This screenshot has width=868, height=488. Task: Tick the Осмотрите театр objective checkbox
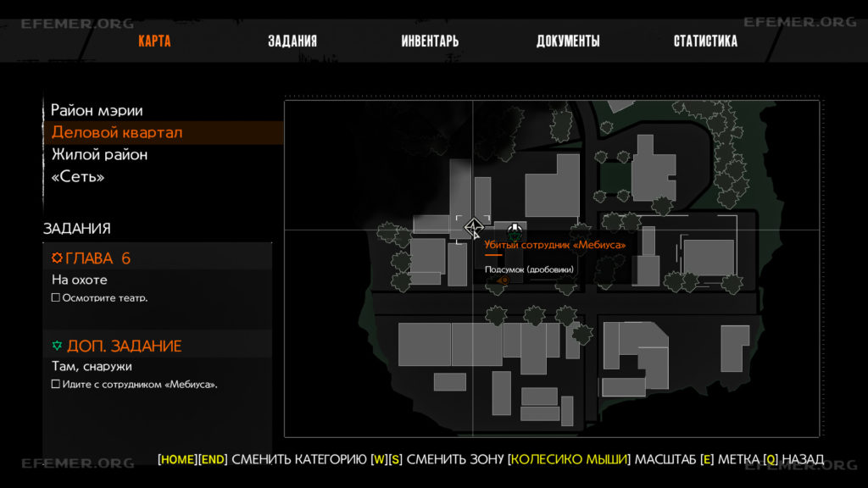pyautogui.click(x=55, y=297)
